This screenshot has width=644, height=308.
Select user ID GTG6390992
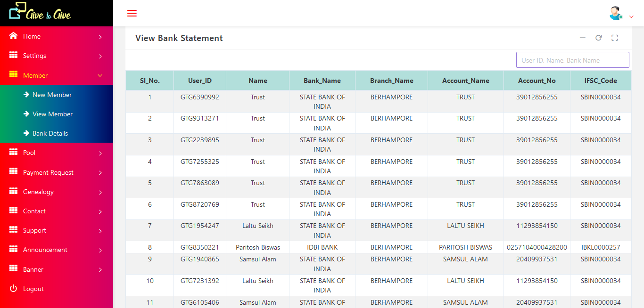200,97
